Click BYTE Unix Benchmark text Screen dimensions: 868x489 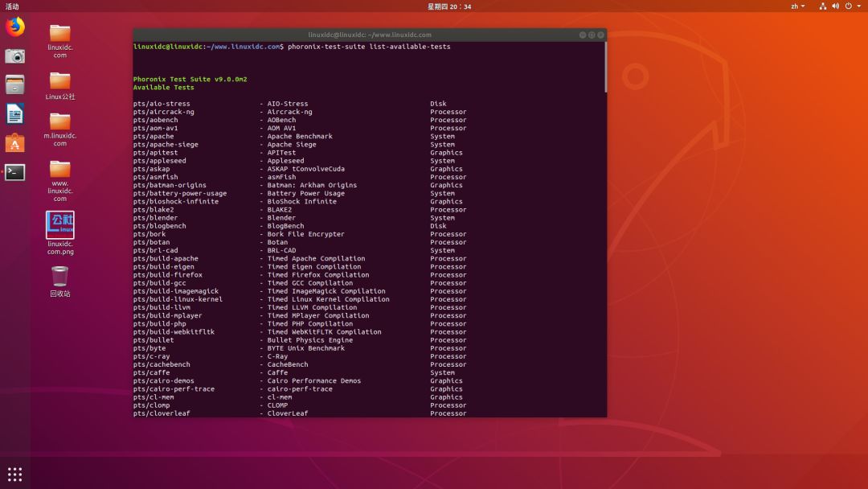click(305, 348)
